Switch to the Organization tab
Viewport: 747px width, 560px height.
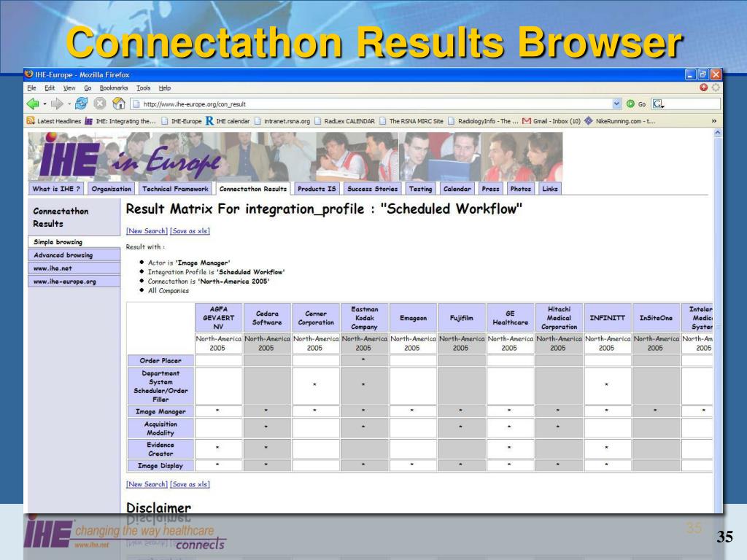[112, 189]
